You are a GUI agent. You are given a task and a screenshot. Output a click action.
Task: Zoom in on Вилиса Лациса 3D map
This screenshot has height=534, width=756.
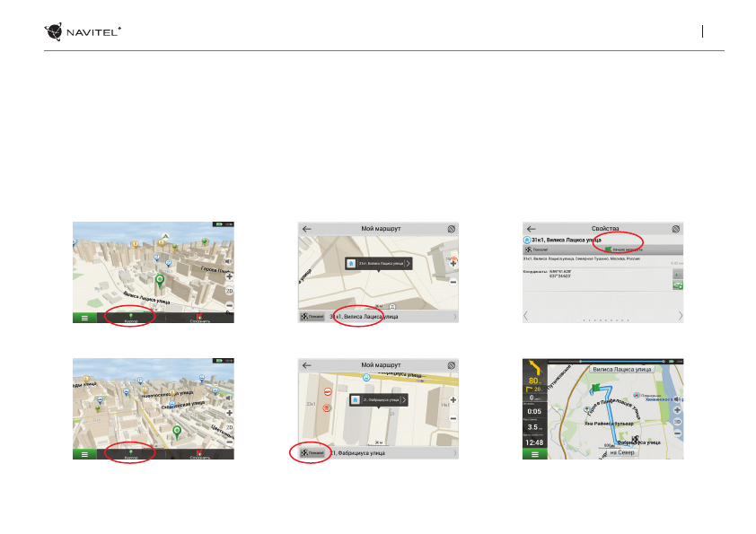click(x=230, y=276)
